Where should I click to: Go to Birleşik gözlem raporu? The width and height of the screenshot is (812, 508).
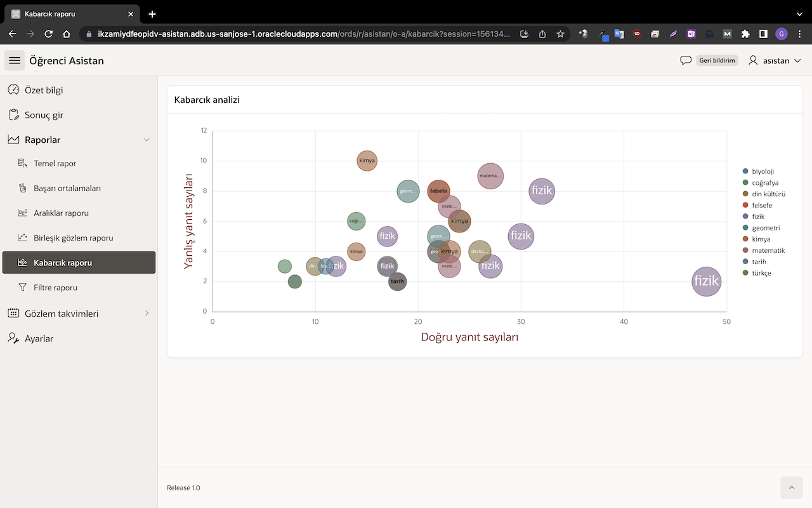[x=73, y=238]
